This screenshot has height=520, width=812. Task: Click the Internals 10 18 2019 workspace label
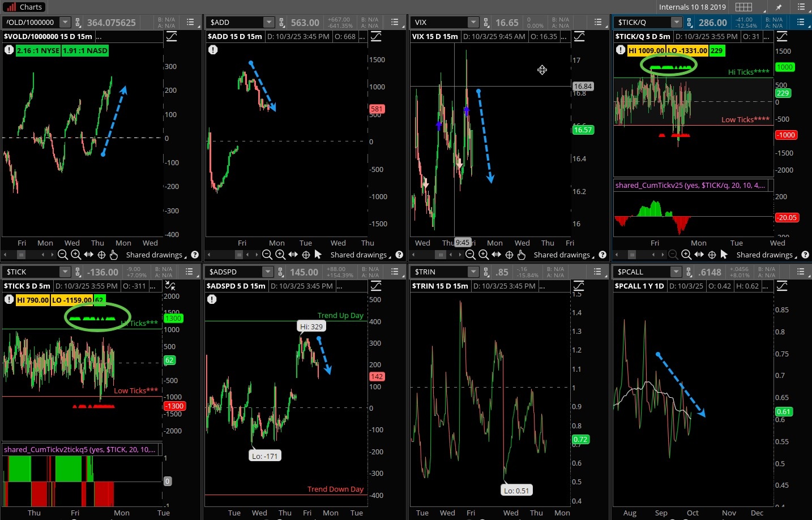[692, 7]
